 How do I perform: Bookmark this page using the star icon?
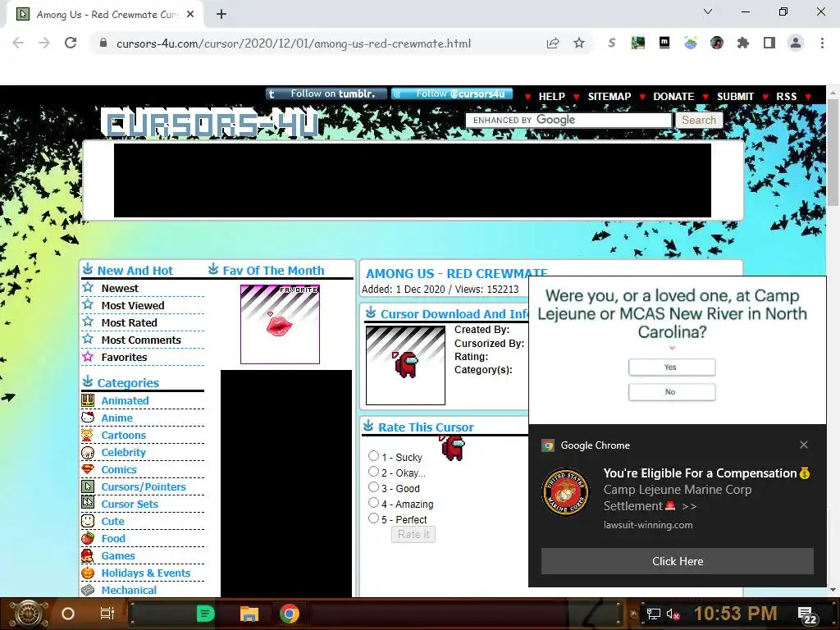[578, 43]
